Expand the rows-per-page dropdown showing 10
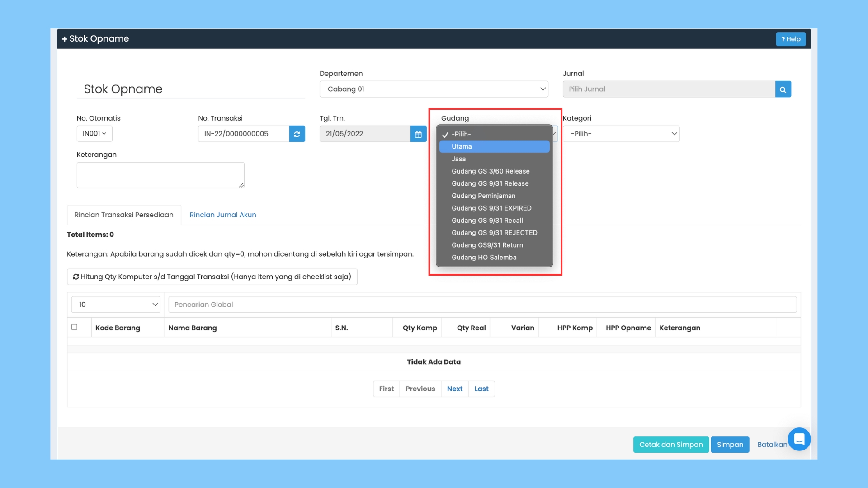The height and width of the screenshot is (488, 868). (116, 305)
